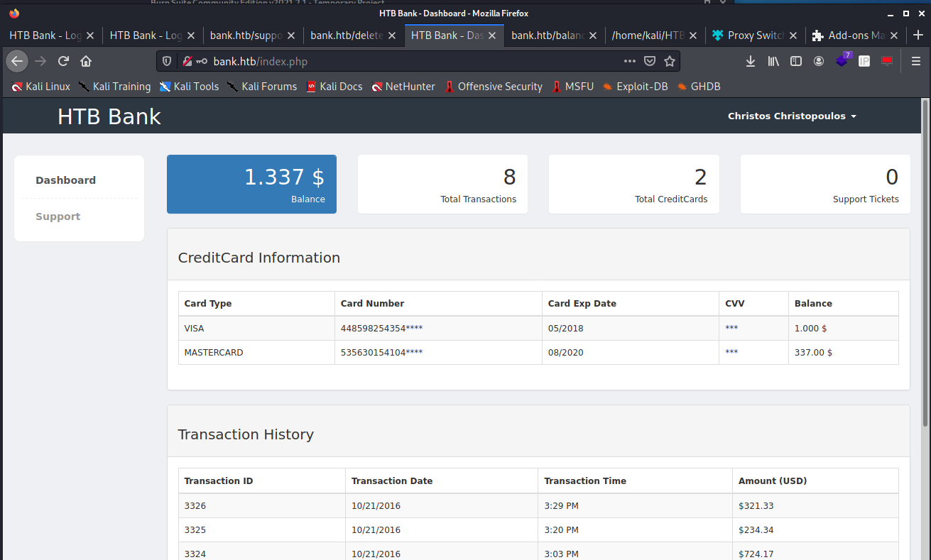Screen dimensions: 931x560
Task: Go to the Firefox home page
Action: click(86, 62)
